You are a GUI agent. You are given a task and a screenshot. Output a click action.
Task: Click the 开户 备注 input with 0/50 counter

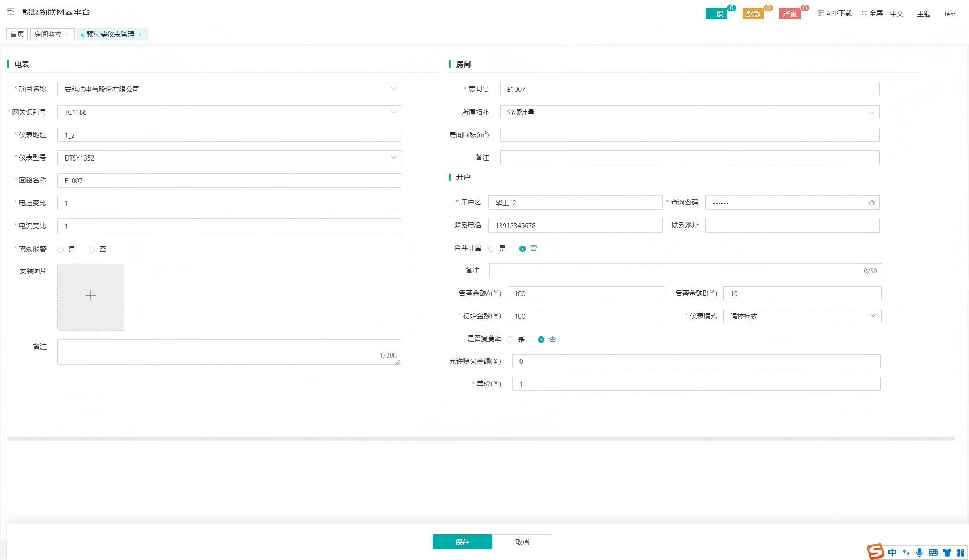686,271
